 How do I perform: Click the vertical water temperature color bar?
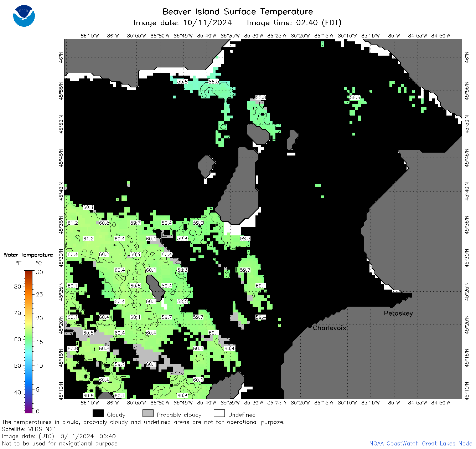pyautogui.click(x=29, y=341)
